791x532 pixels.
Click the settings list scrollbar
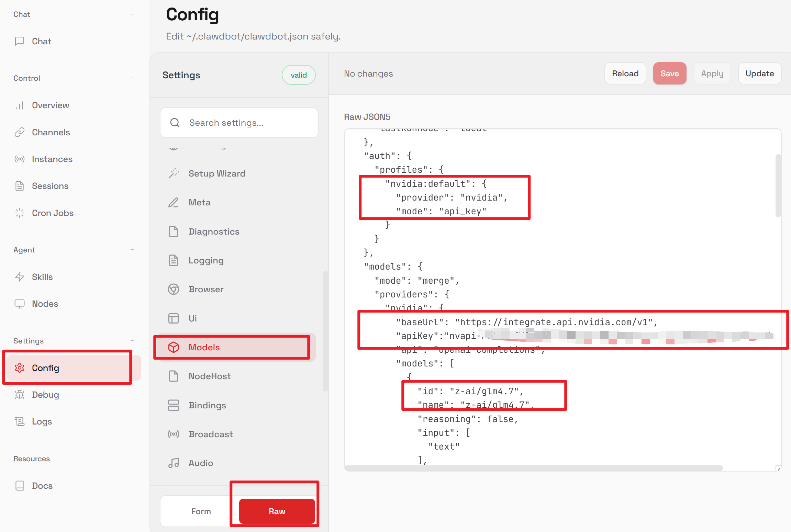(x=325, y=331)
